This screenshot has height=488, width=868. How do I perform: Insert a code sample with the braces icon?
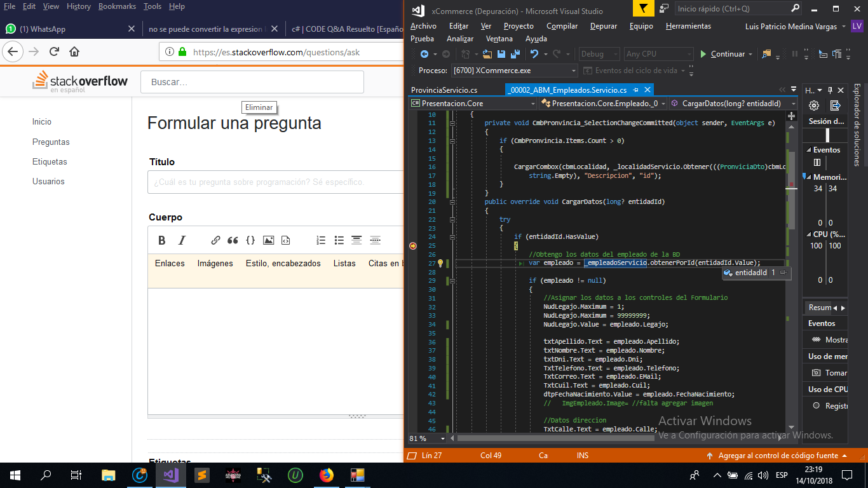point(250,240)
